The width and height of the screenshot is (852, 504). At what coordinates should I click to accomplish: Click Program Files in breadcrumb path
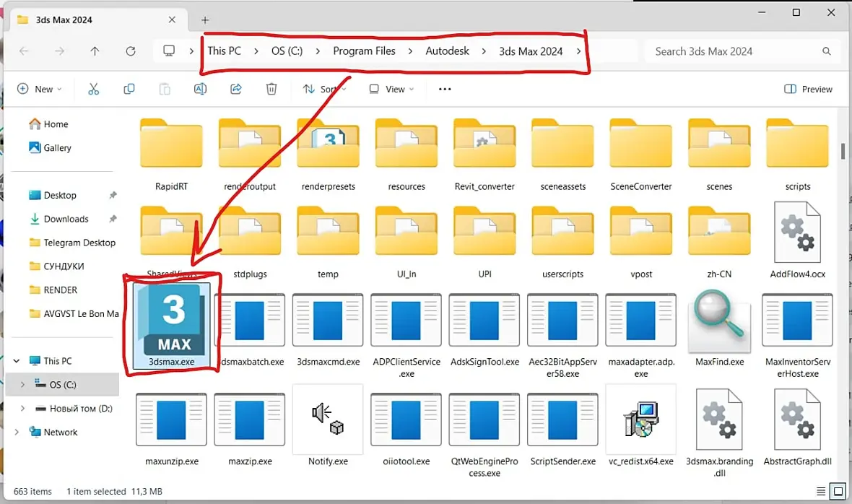click(x=364, y=51)
